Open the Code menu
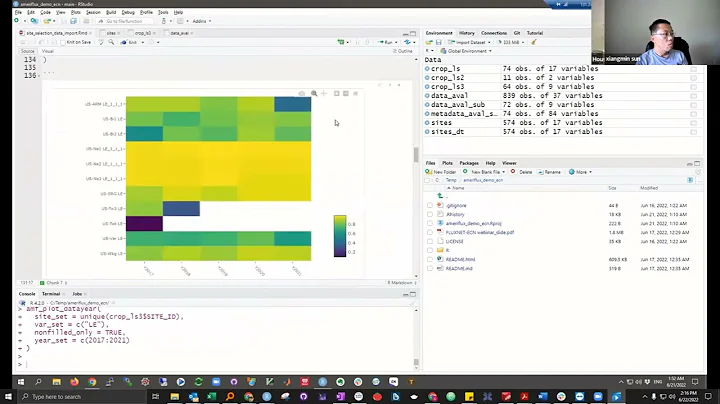Image resolution: width=720 pixels, height=404 pixels. click(45, 12)
